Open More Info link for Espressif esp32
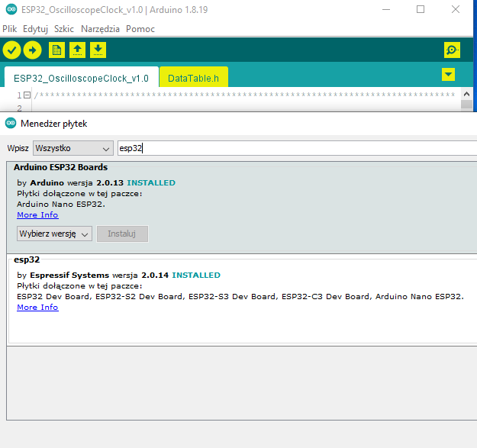The width and height of the screenshot is (477, 448). [37, 308]
